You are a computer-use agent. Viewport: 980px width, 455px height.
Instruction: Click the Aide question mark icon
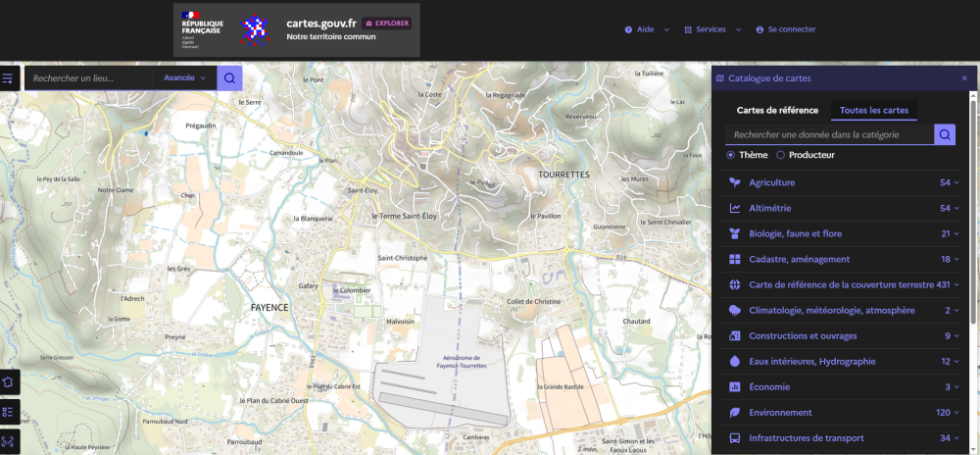click(x=628, y=29)
